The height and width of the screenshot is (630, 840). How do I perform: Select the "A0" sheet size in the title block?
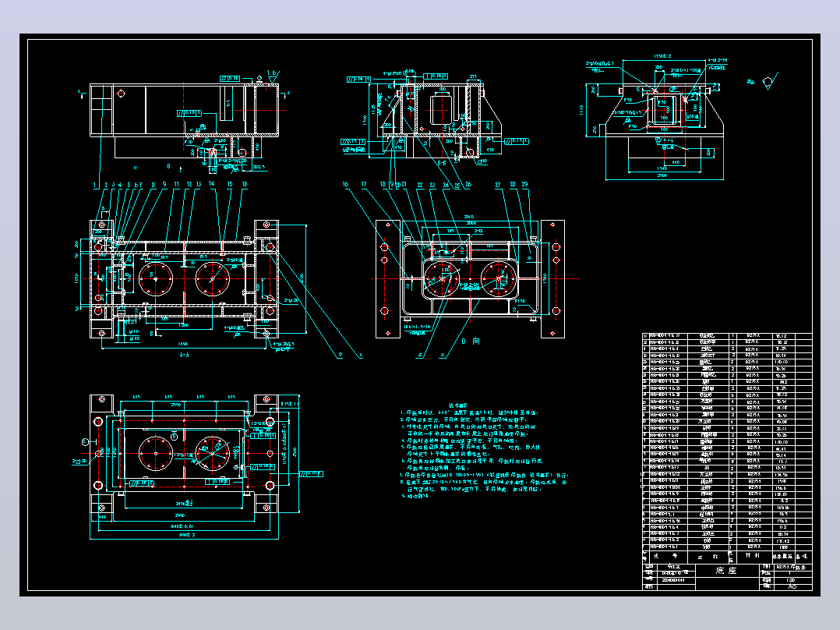pyautogui.click(x=793, y=586)
